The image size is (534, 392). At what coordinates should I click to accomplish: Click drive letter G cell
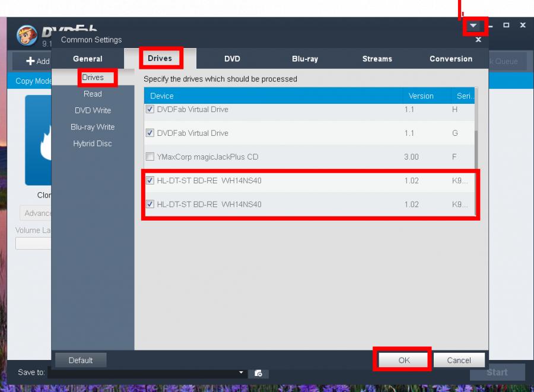pyautogui.click(x=454, y=133)
